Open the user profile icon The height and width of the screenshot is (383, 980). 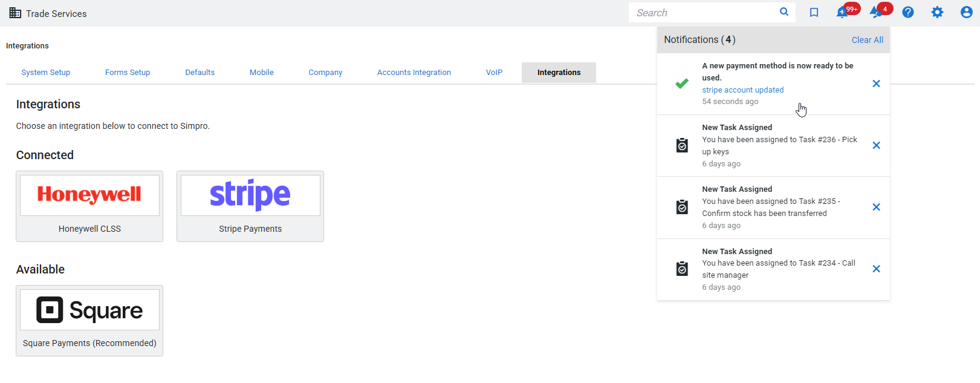pyautogui.click(x=966, y=12)
